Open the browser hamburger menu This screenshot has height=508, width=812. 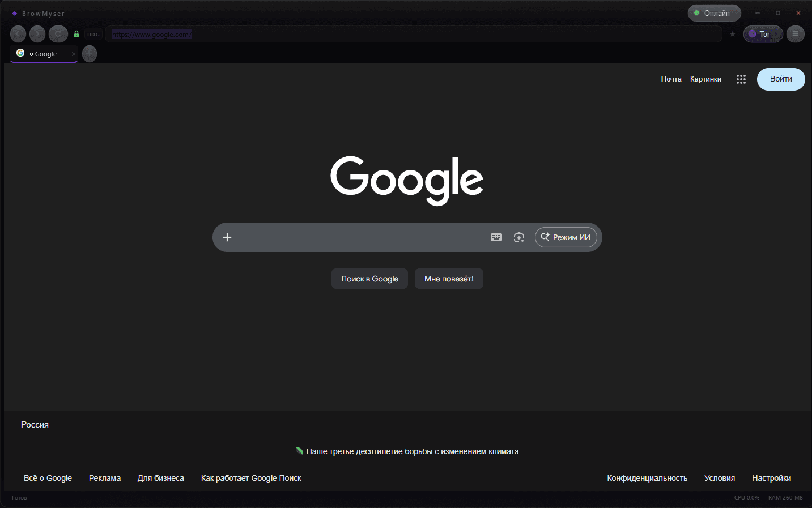(x=795, y=34)
